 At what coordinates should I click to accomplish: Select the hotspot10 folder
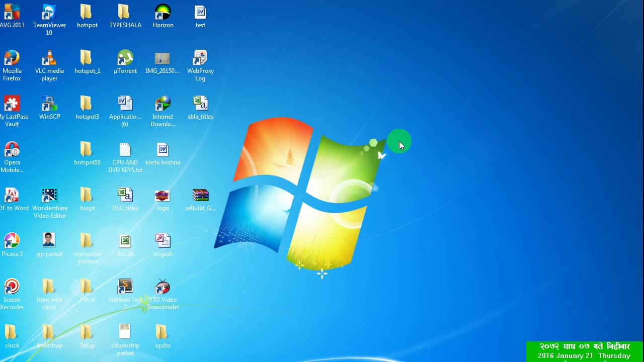point(87,153)
